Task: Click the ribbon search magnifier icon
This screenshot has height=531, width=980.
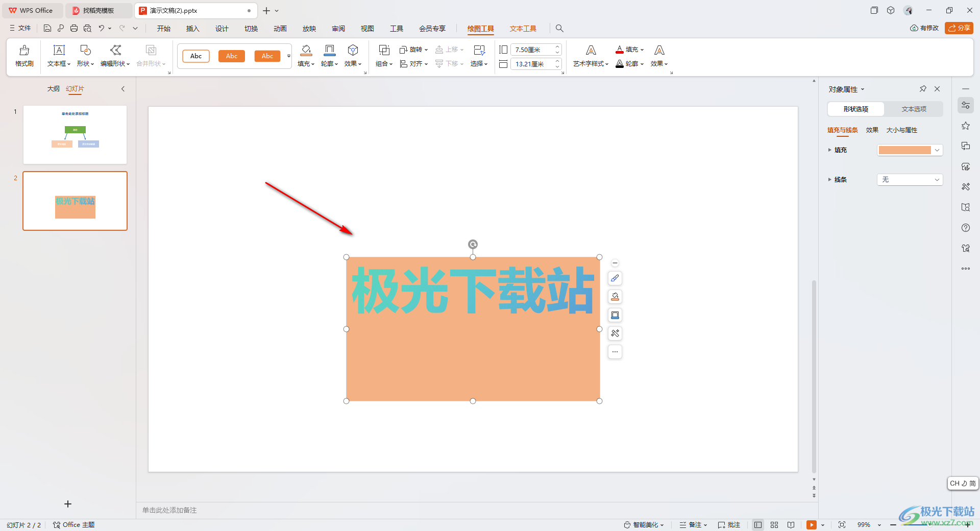Action: pos(559,29)
